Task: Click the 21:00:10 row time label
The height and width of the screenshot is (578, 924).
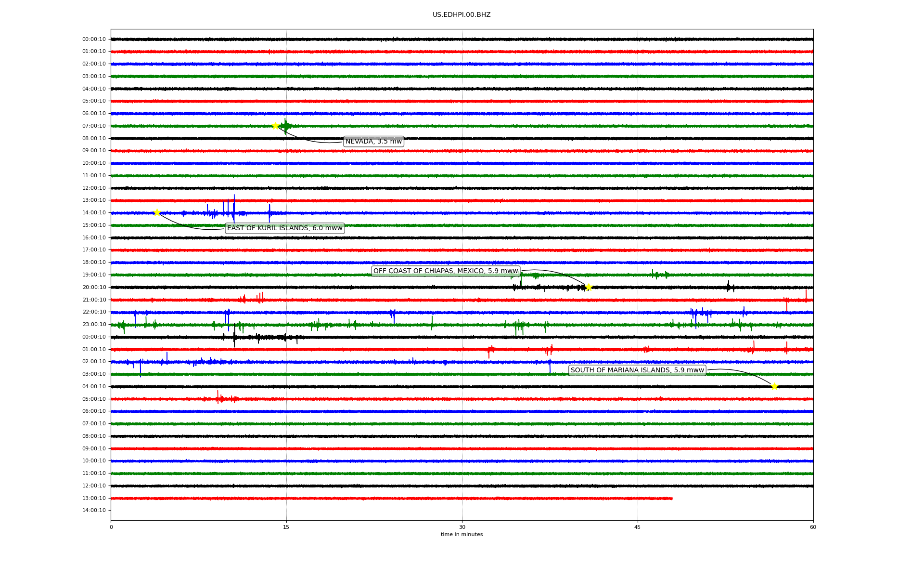Action: (x=94, y=300)
